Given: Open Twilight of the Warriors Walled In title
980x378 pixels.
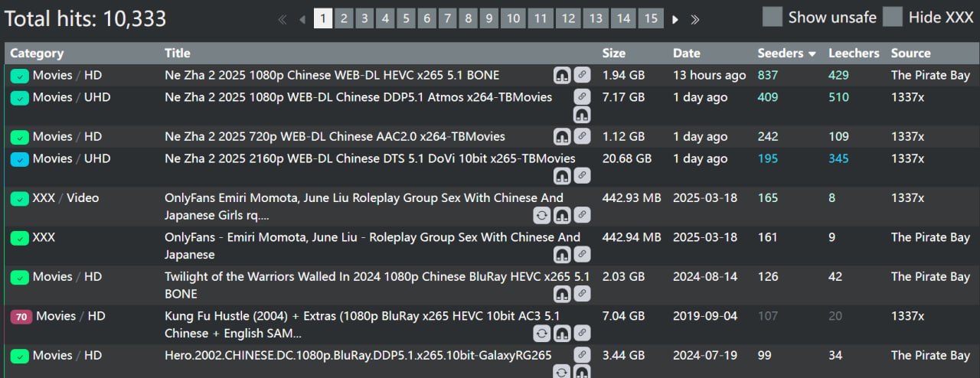Looking at the screenshot, I should pos(377,285).
